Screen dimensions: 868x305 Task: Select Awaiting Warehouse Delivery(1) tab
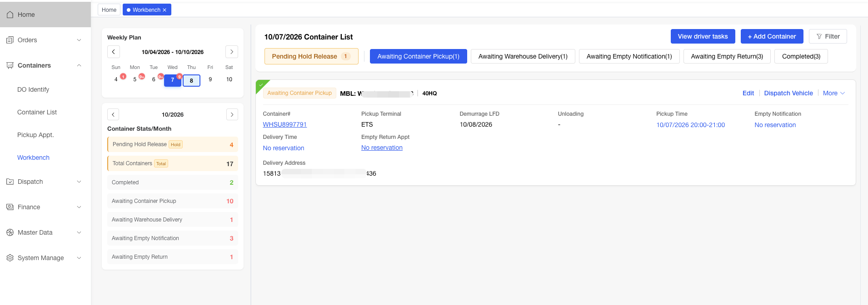[x=523, y=56]
